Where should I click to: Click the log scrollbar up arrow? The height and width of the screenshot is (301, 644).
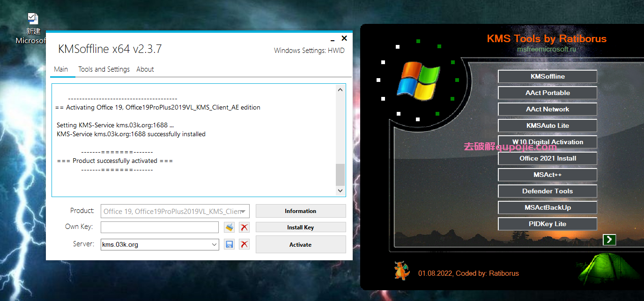point(341,89)
